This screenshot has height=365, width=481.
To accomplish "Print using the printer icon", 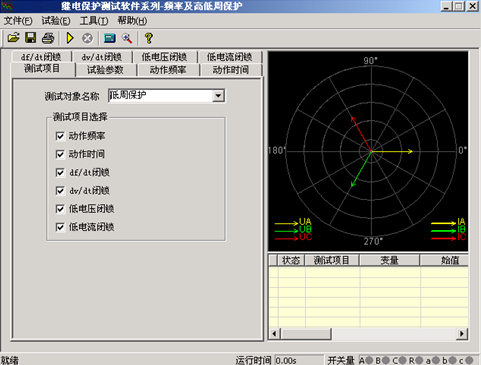I will pyautogui.click(x=48, y=38).
